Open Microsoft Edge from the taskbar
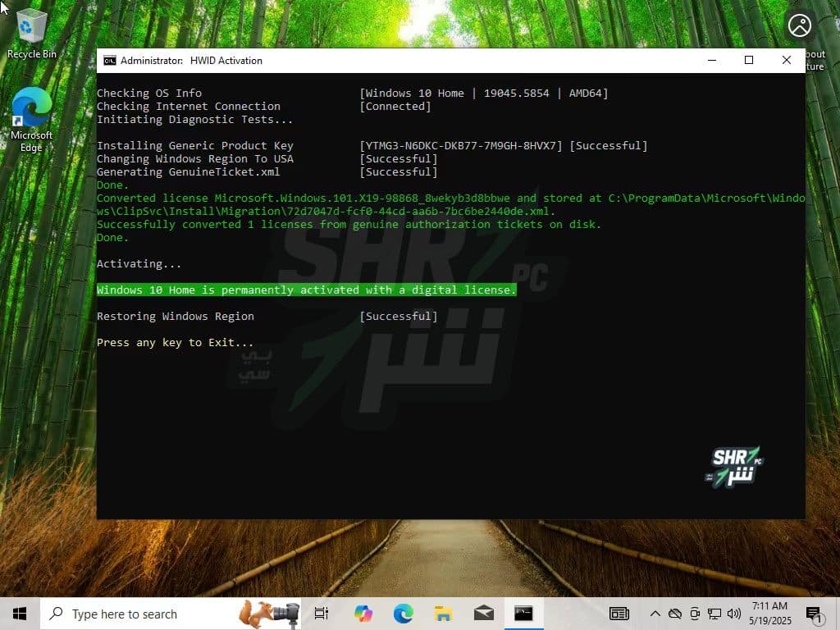The width and height of the screenshot is (840, 630). [x=403, y=614]
